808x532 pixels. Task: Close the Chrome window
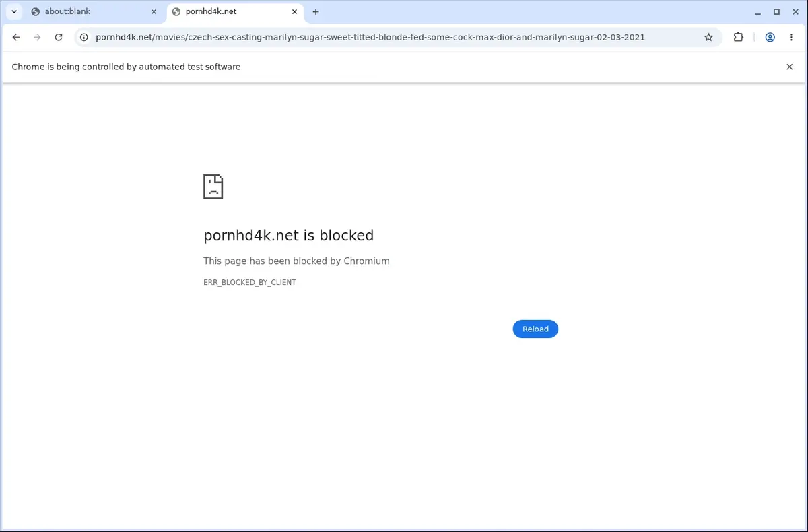pos(795,11)
